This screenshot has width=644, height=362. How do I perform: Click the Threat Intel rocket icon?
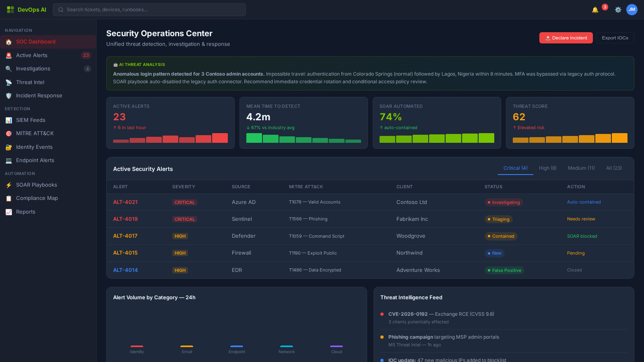pos(8,82)
